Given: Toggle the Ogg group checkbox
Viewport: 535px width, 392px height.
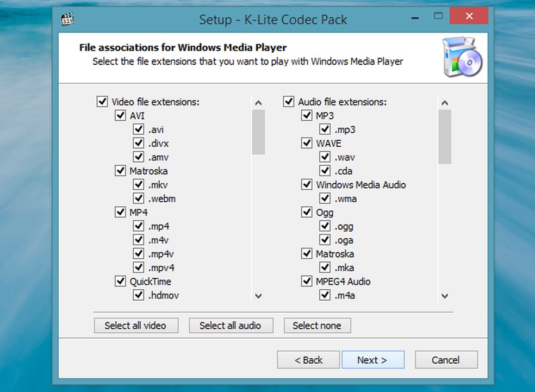Looking at the screenshot, I should tap(307, 212).
